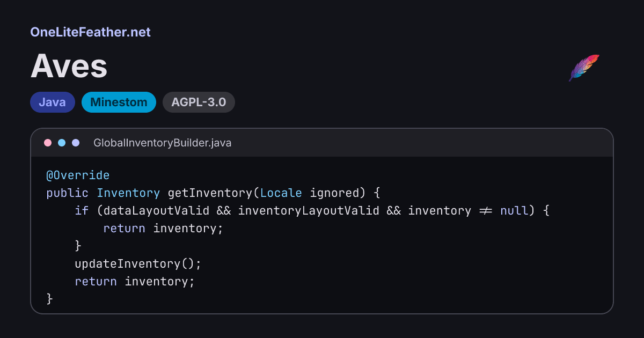Click dataLayoutValid in the if condition
This screenshot has width=644, height=338.
tap(156, 211)
